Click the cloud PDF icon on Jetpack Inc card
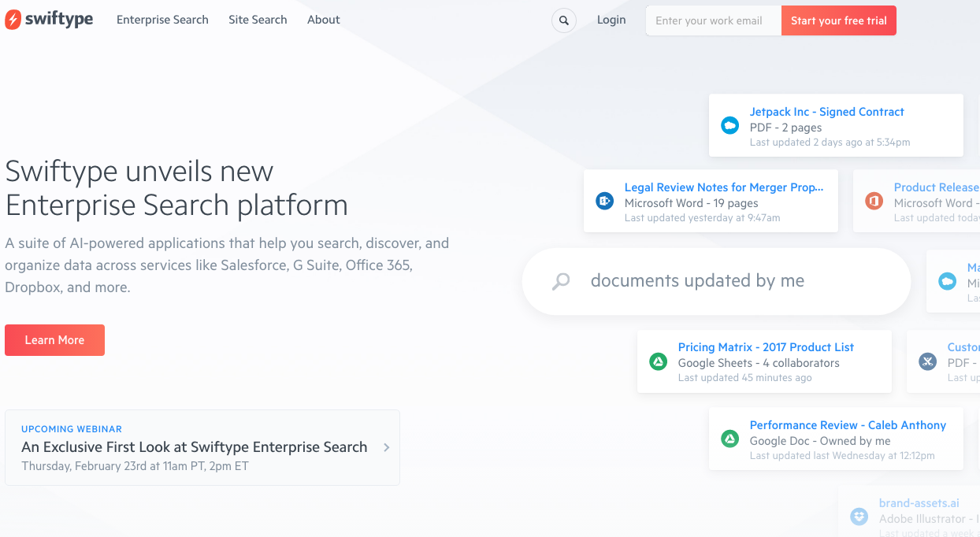 pyautogui.click(x=729, y=125)
